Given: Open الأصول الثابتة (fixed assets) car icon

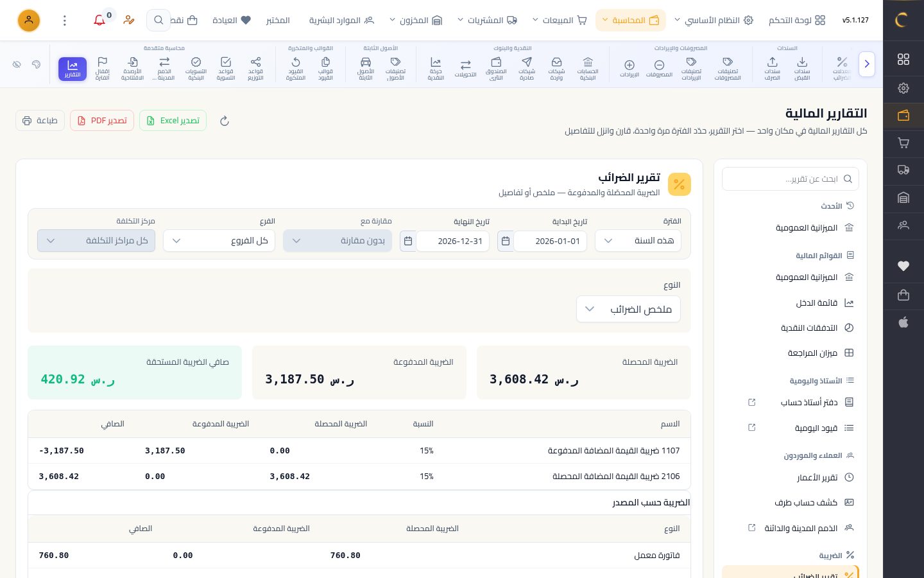Looking at the screenshot, I should pyautogui.click(x=366, y=69).
